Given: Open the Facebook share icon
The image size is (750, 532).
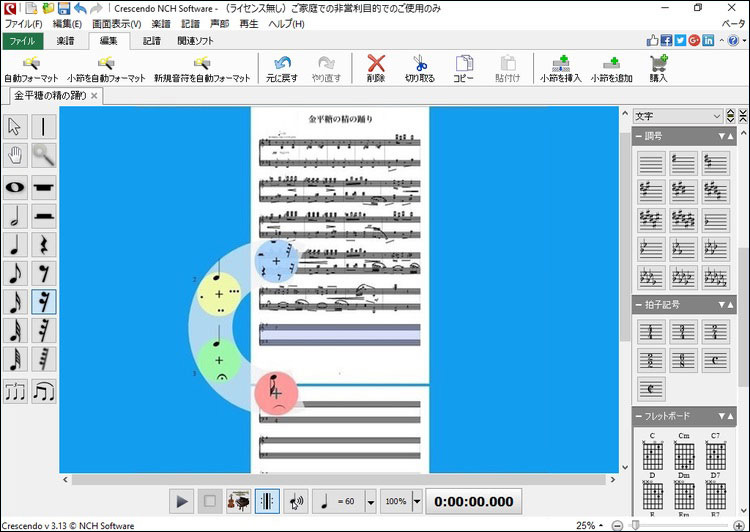Looking at the screenshot, I should coord(666,41).
